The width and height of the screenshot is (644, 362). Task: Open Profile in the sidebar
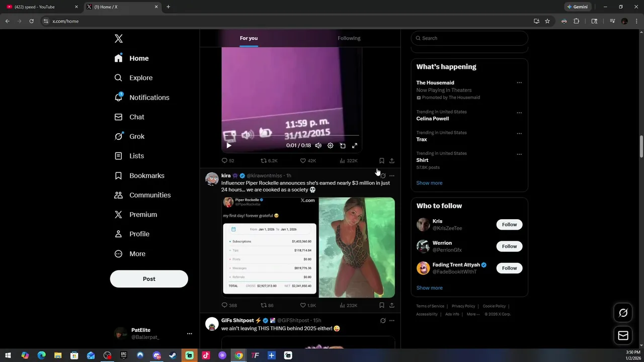click(132, 234)
